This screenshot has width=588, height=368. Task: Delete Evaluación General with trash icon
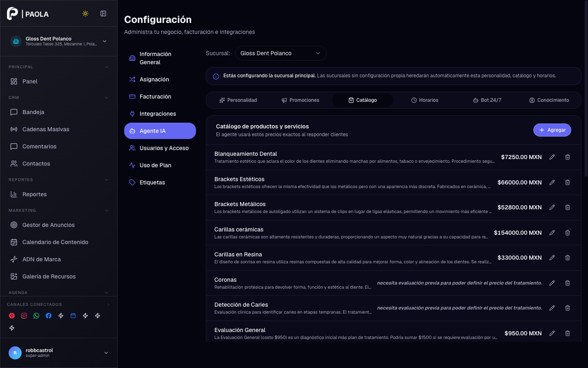click(x=568, y=333)
